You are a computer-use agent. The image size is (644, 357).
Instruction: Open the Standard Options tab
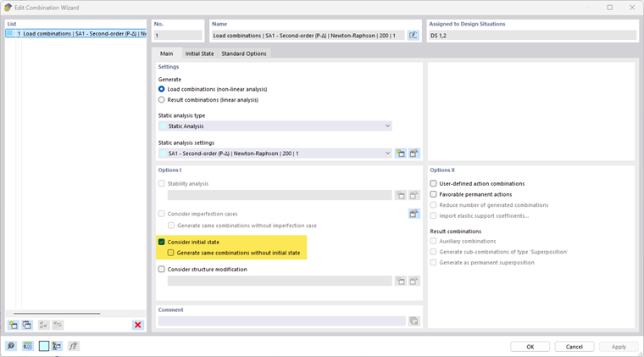244,53
